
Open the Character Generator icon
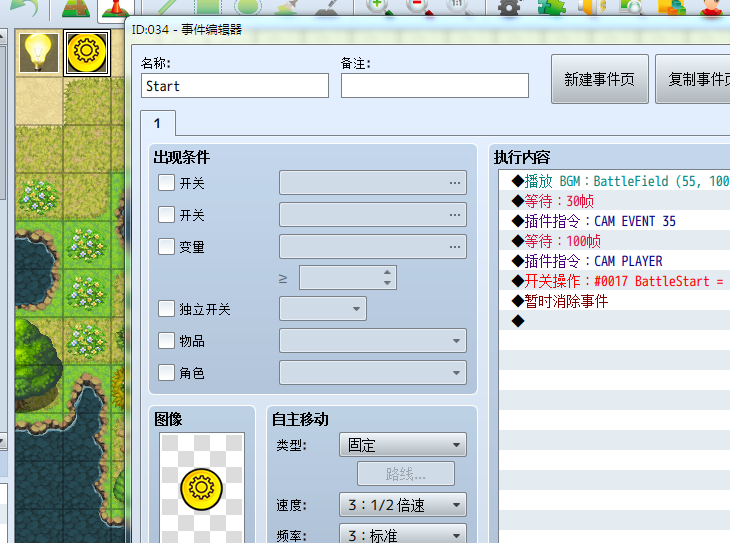(x=712, y=7)
